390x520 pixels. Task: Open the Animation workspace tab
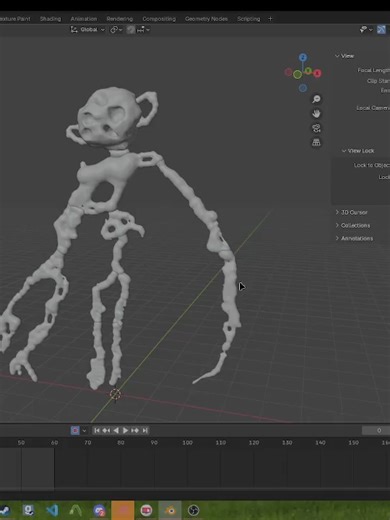coord(84,19)
